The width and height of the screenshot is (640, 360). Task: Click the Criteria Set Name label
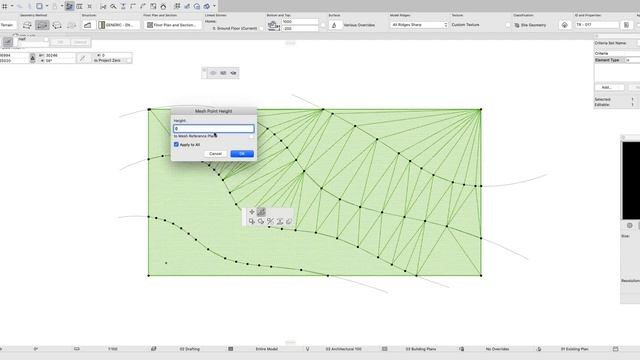pyautogui.click(x=610, y=43)
